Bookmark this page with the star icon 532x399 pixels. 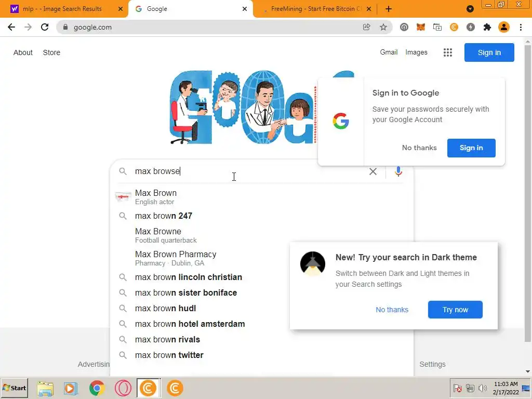[x=383, y=27]
